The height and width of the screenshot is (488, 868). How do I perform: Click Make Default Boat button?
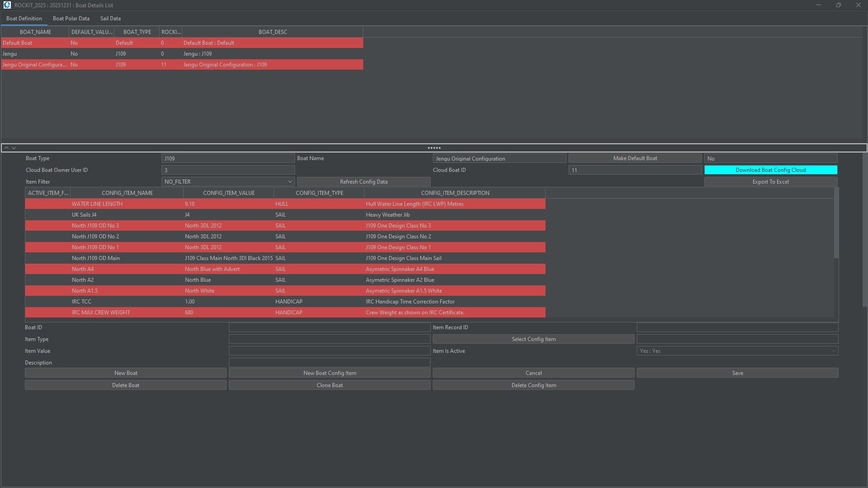click(635, 158)
